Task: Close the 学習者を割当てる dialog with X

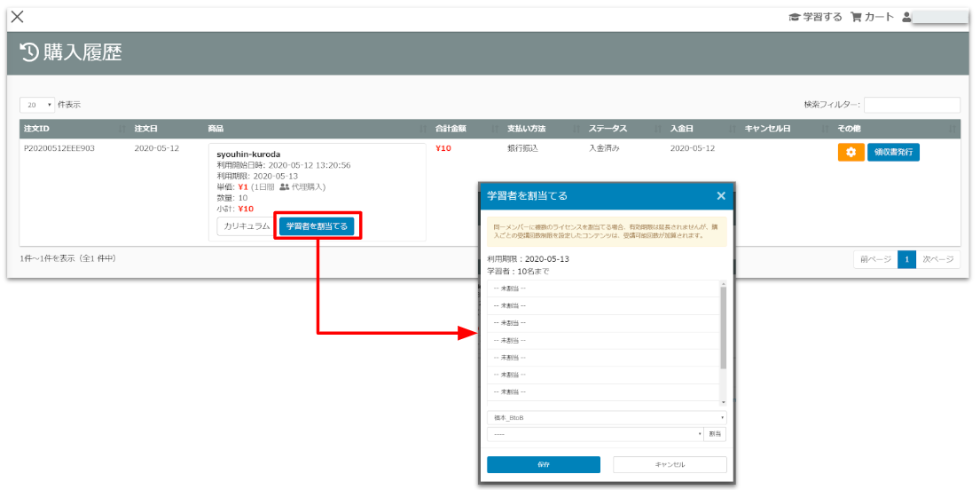Action: (x=721, y=196)
